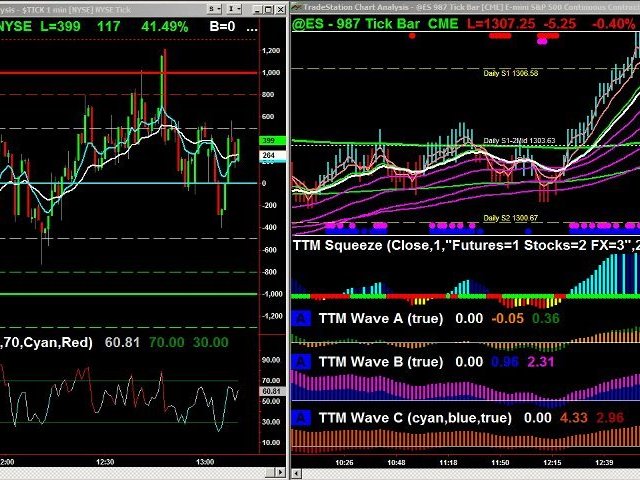Image resolution: width=640 pixels, height=480 pixels.
Task: Click the 12:15 time label on the @ES chart
Action: click(552, 462)
